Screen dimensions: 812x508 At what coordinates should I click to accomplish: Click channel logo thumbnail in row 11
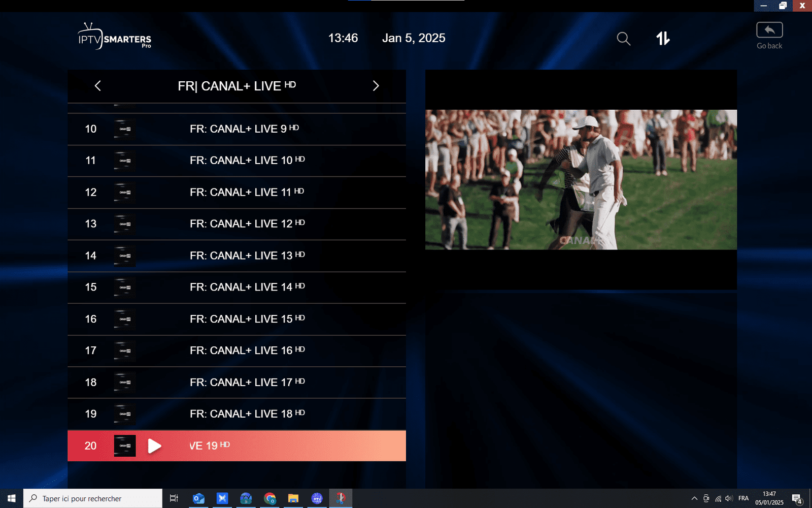pos(125,161)
